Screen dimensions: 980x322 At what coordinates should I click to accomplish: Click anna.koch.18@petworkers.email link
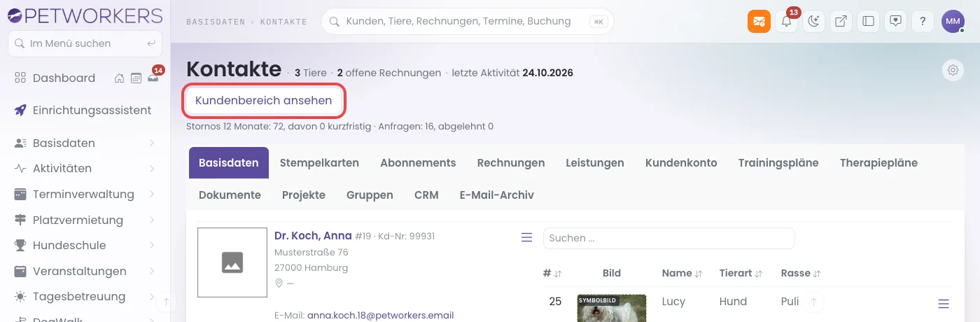(380, 316)
